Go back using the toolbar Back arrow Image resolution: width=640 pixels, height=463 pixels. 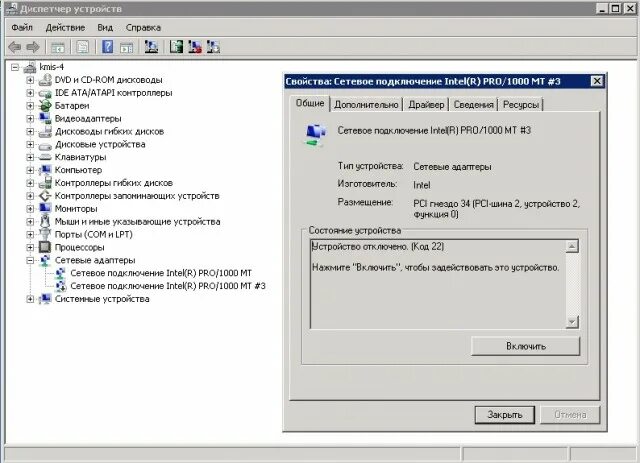click(15, 47)
